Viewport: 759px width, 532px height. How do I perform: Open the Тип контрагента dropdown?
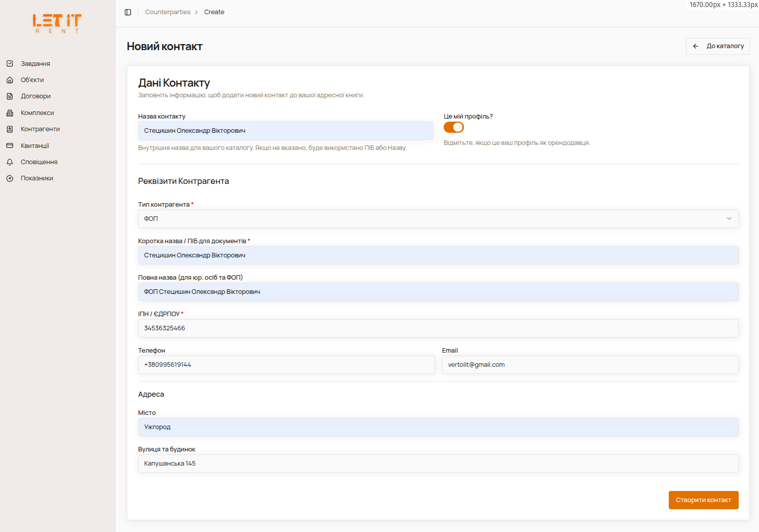click(438, 219)
